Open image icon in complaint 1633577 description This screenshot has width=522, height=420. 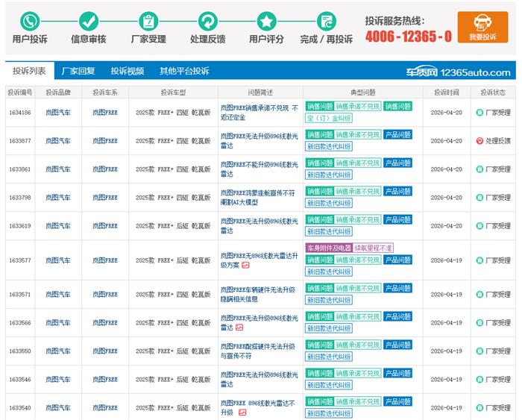point(245,265)
